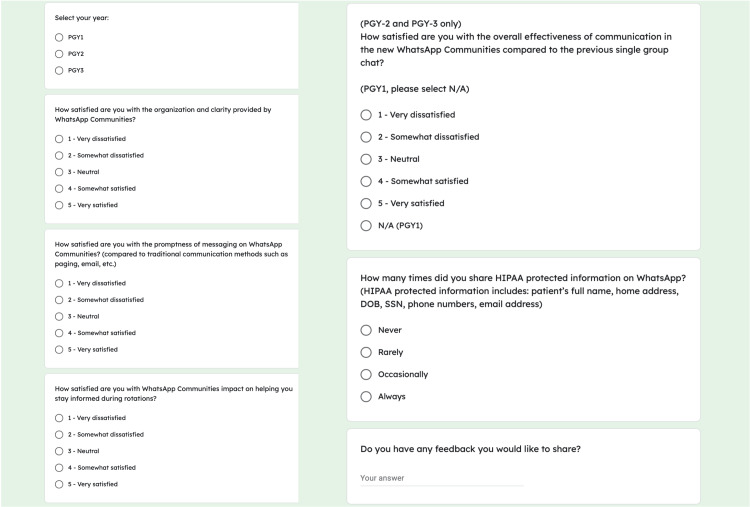Choose 'Somewhat satisfied' for overall communication effectiveness

click(366, 181)
